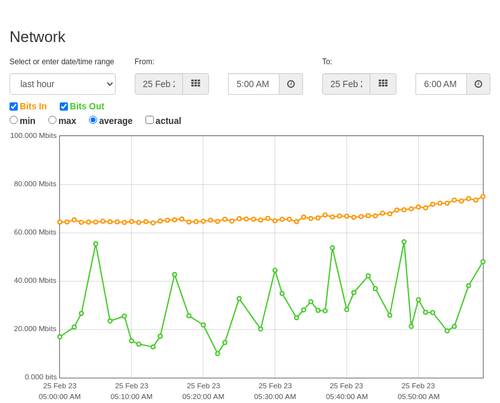This screenshot has width=500, height=403.
Task: Click the highest green Bits Out point near 05:48
Action: coord(404,242)
